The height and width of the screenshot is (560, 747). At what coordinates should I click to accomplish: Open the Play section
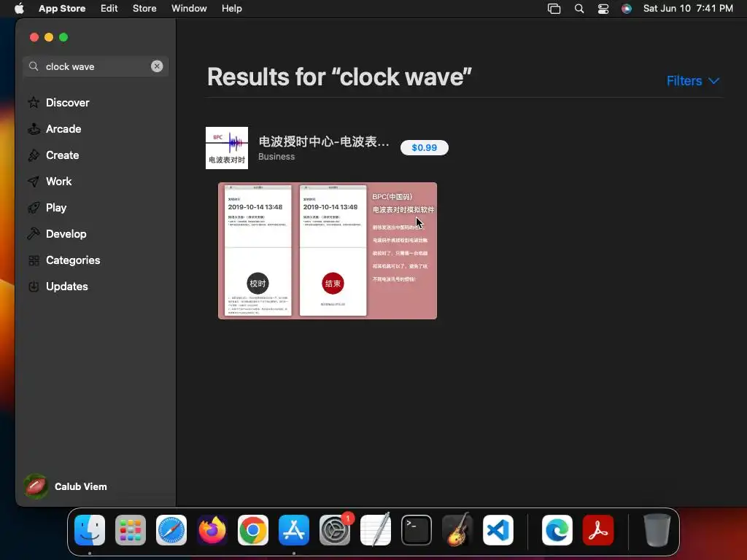coord(56,208)
